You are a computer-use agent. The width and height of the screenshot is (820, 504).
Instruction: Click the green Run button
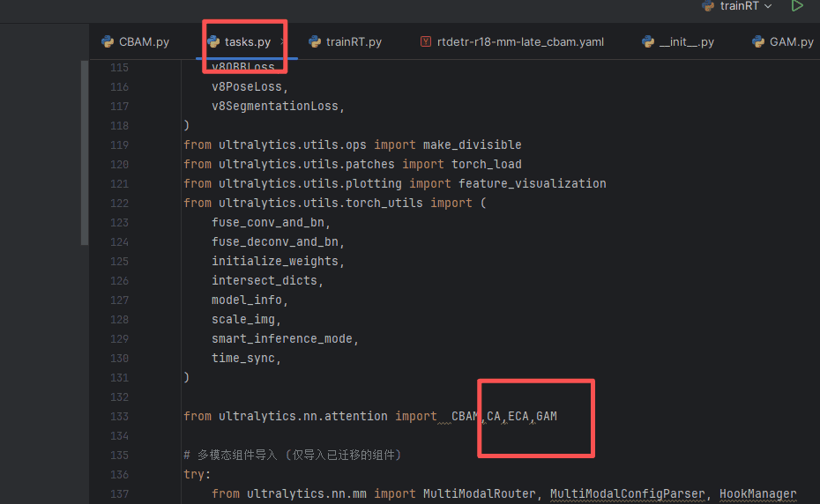coord(797,6)
